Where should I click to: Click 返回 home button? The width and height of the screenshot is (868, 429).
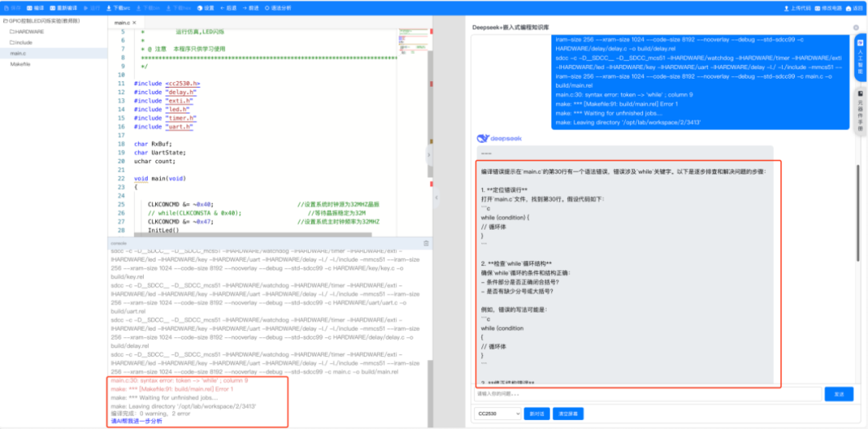pos(855,8)
